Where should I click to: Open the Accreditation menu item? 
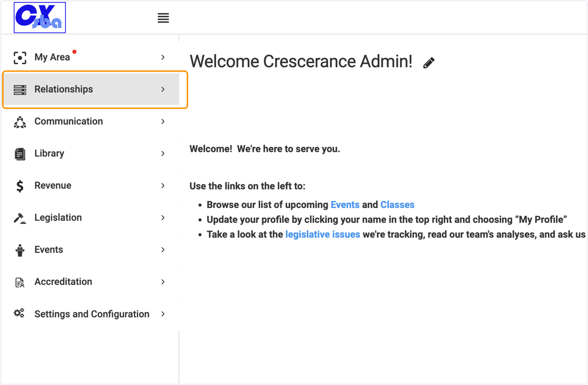(91, 282)
